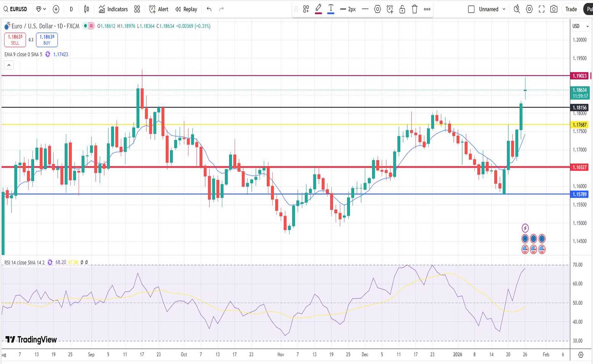Toggle market status indicator next to FXCM
The height and width of the screenshot is (364, 593).
point(85,26)
